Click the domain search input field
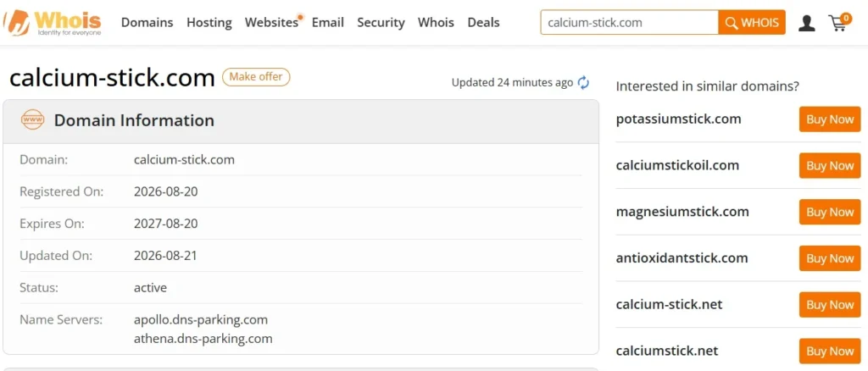 [630, 23]
